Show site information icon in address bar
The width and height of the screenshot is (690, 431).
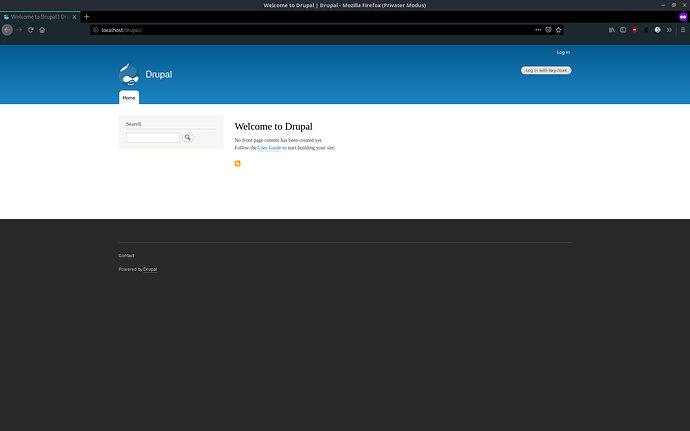95,30
